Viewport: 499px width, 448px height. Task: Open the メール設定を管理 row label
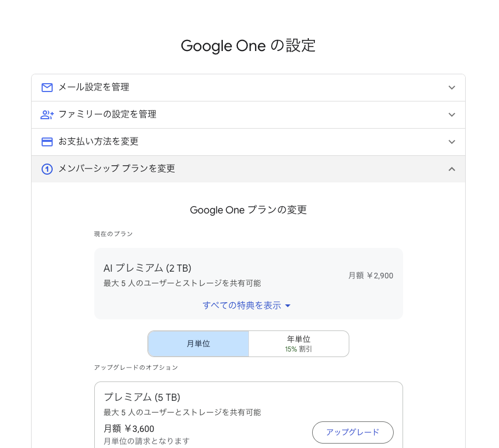pos(94,87)
